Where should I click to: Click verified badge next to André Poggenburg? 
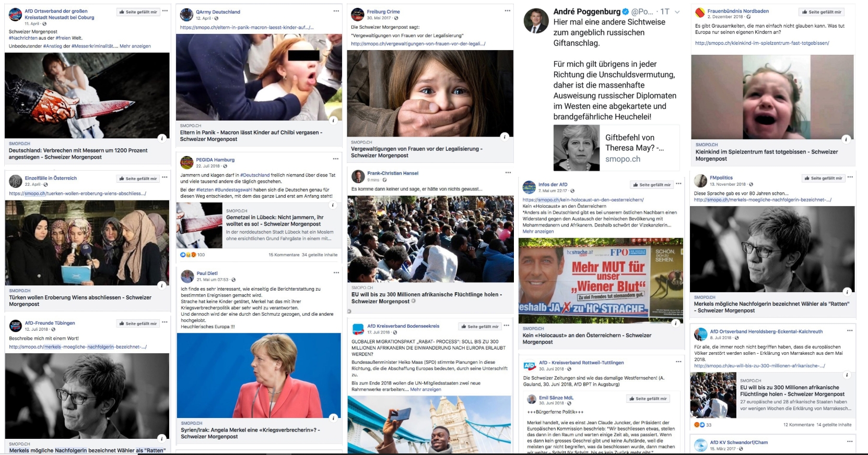625,11
